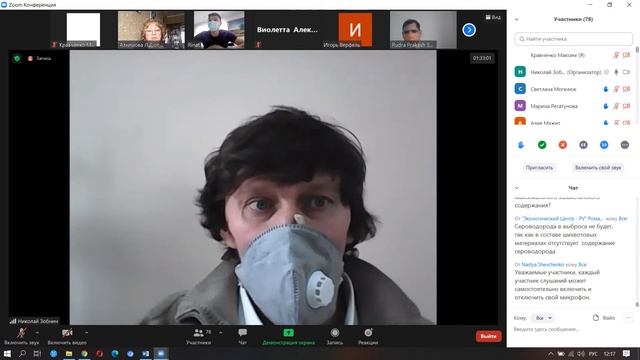Click the red Запись recording indicator

click(x=39, y=58)
